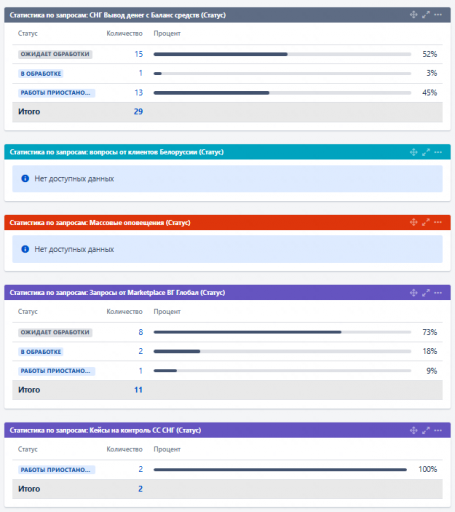
Task: Click В ОБРАБОТКЕ status badge in Marketplace gadget
Action: [41, 352]
